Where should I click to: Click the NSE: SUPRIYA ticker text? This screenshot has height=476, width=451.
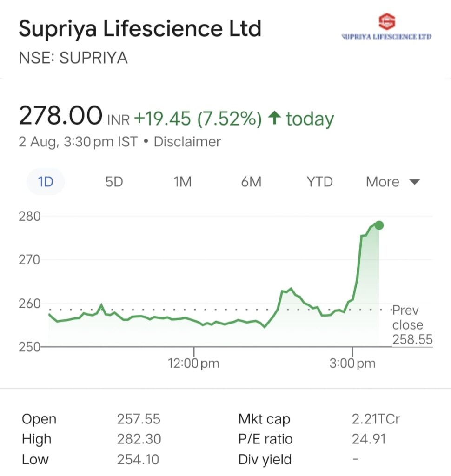(x=73, y=58)
